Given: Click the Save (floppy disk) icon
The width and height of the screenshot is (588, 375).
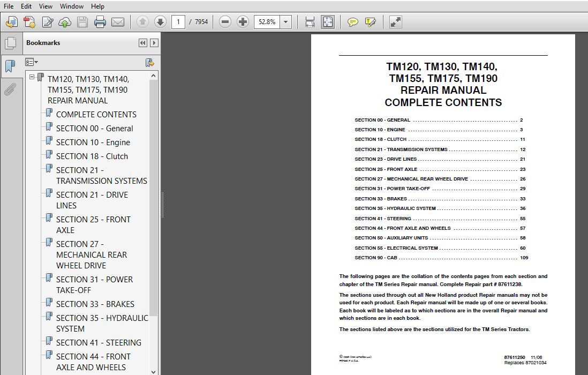Looking at the screenshot, I should [x=82, y=22].
